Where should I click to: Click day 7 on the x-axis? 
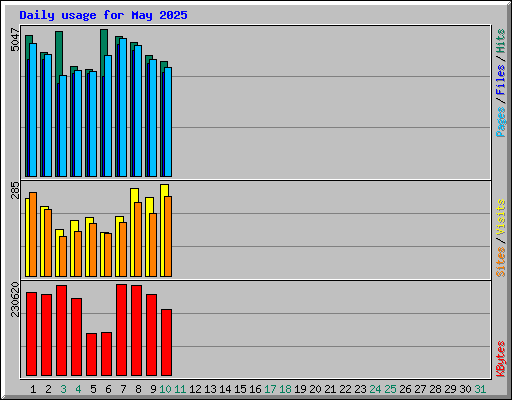click(x=123, y=389)
